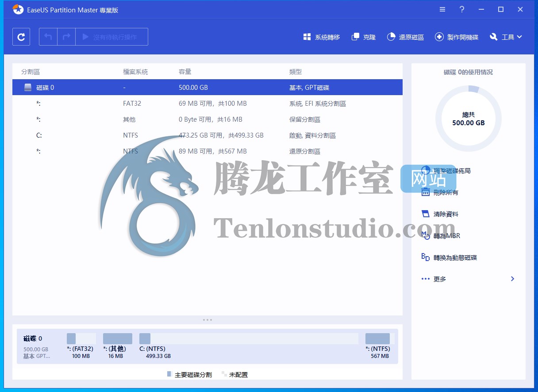The image size is (538, 392).
Task: Click the wipe icon beside 清除資料
Action: click(x=426, y=214)
